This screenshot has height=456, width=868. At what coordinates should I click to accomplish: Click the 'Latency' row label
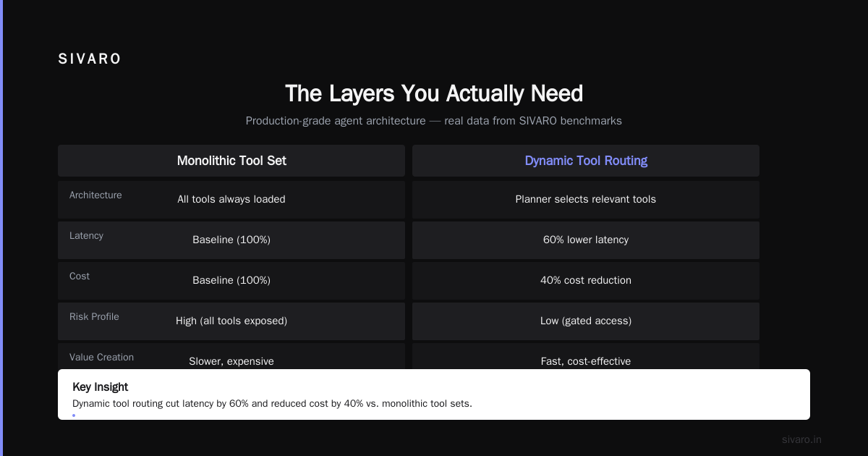(86, 235)
